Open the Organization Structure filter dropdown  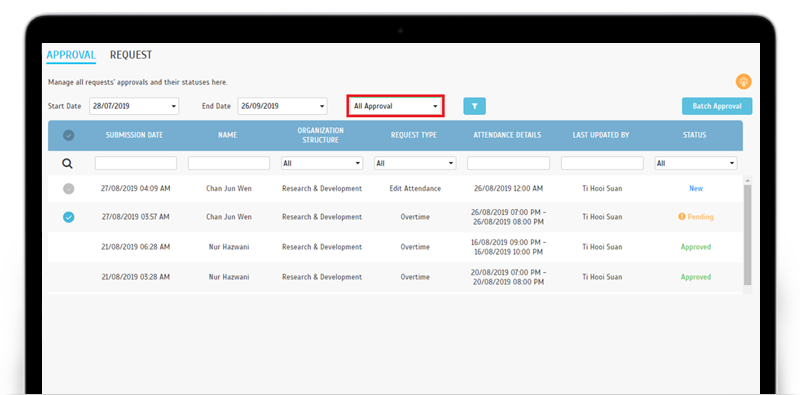point(322,163)
